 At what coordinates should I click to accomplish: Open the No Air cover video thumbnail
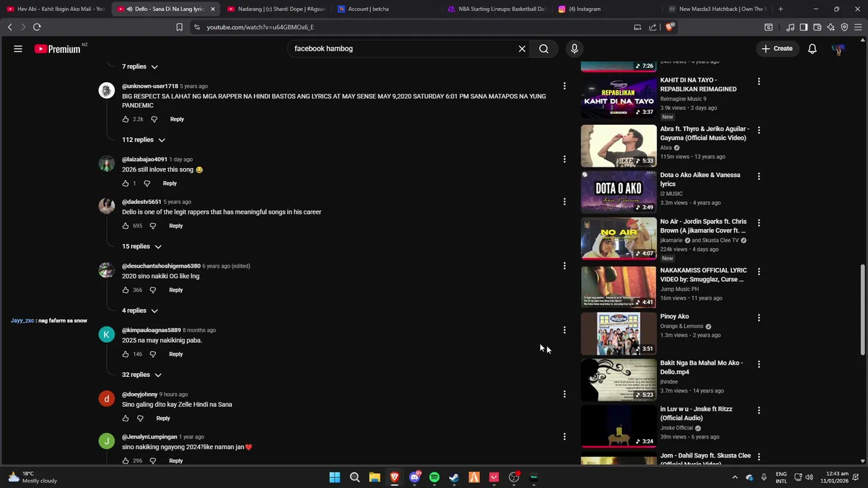coord(618,239)
